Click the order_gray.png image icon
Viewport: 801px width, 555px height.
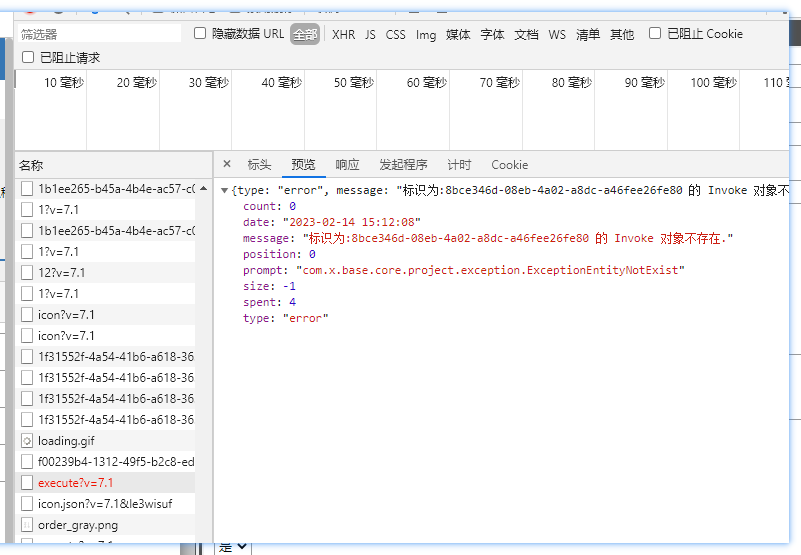tap(27, 525)
